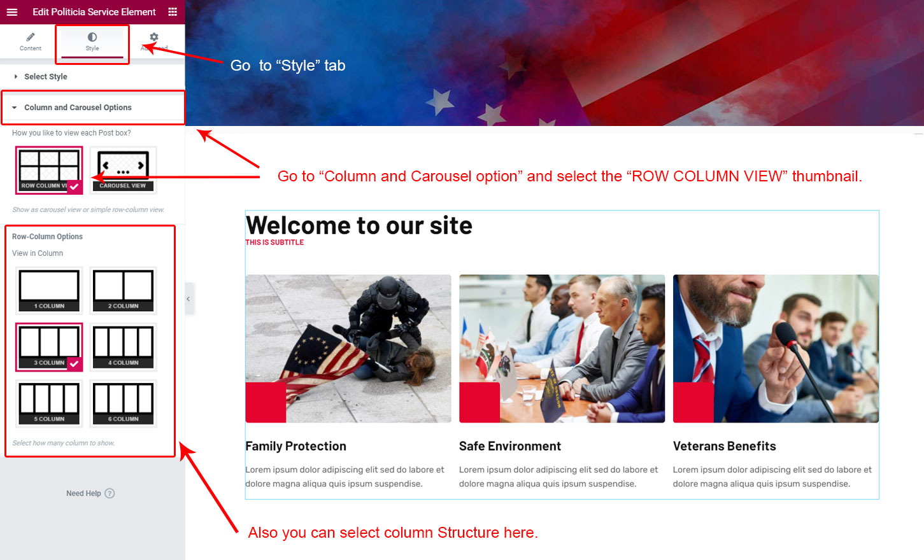Open the widgets grid icon
924x560 pixels.
coord(173,11)
